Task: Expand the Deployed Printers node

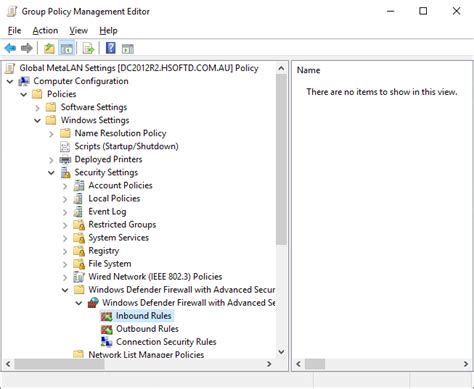Action: pos(51,160)
